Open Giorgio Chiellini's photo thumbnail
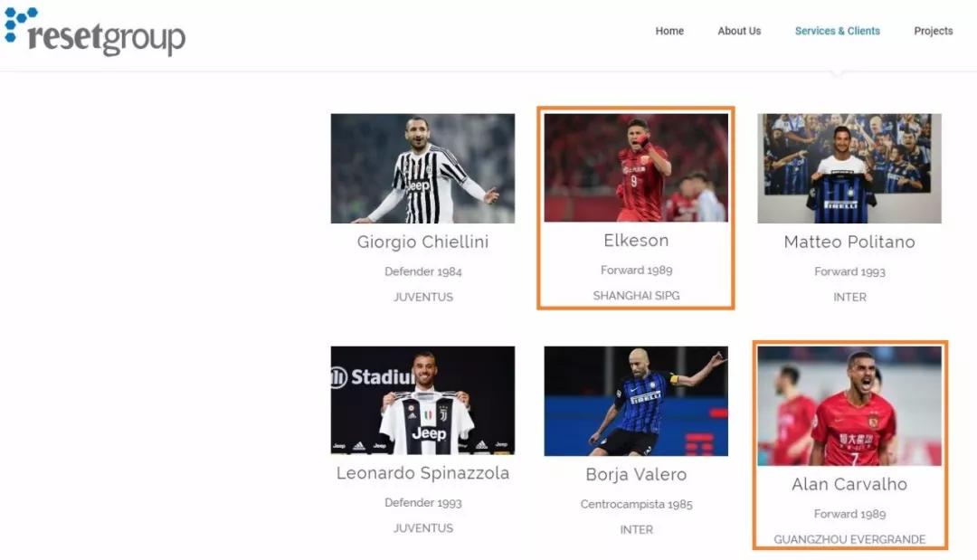 [x=422, y=168]
